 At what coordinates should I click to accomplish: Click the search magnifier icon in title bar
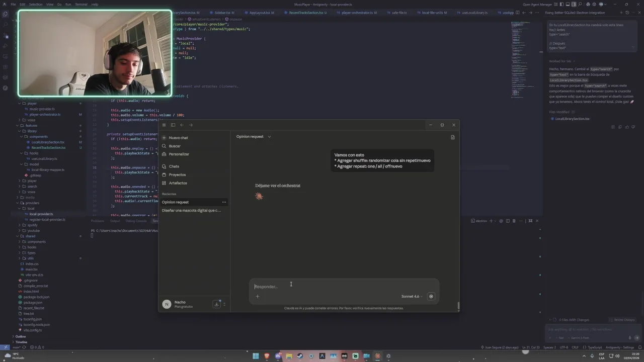(x=580, y=4)
